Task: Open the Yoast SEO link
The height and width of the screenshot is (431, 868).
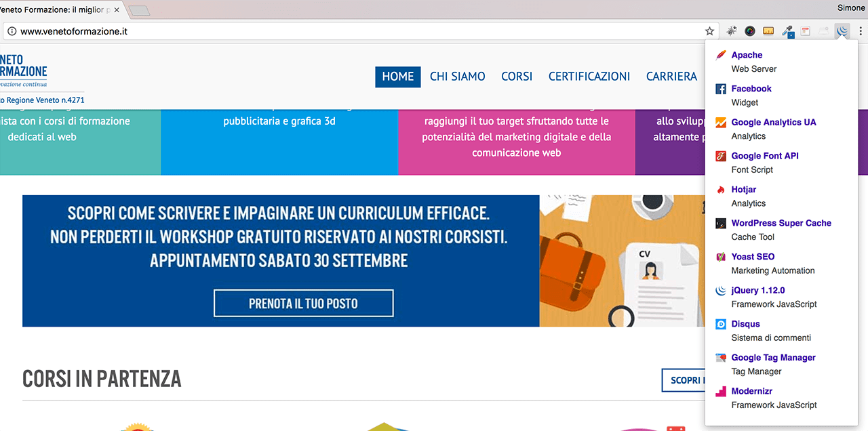Action: (753, 257)
